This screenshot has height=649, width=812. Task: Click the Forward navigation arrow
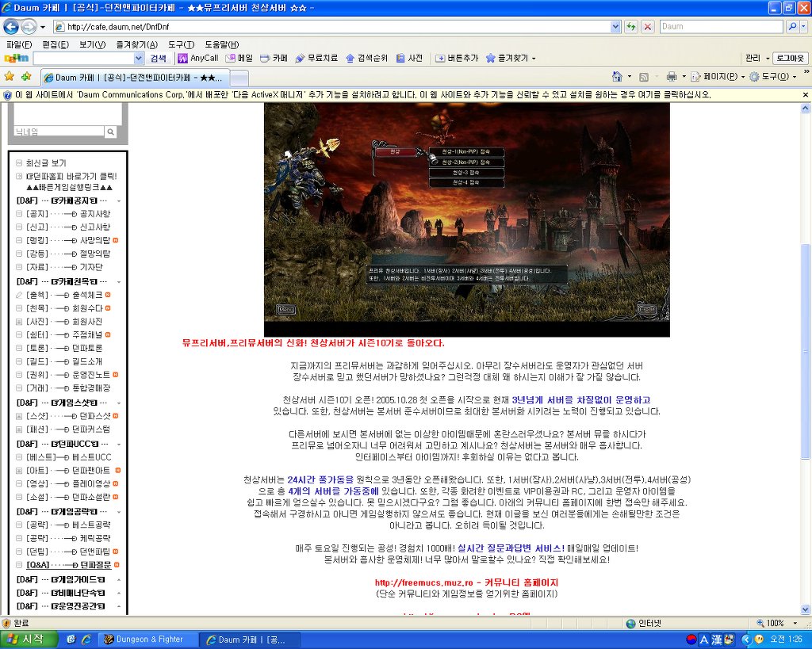tap(29, 26)
